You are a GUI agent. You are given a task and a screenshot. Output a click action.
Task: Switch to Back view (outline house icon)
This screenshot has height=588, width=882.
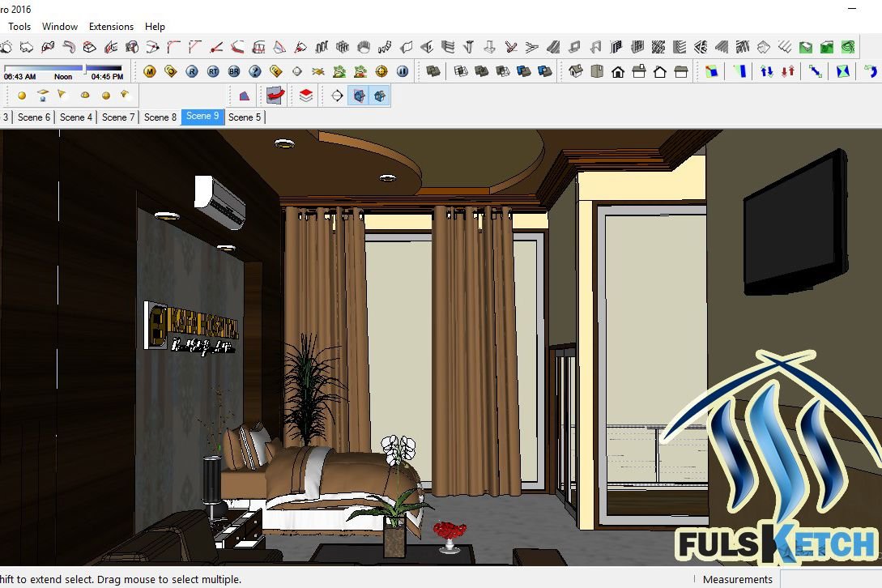pos(660,71)
